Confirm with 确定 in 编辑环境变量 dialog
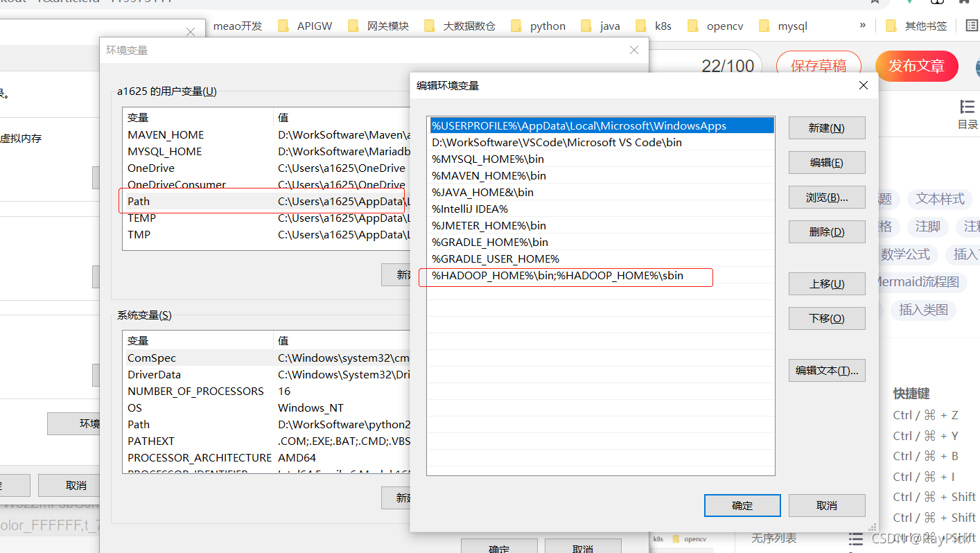The image size is (980, 553). (x=742, y=505)
